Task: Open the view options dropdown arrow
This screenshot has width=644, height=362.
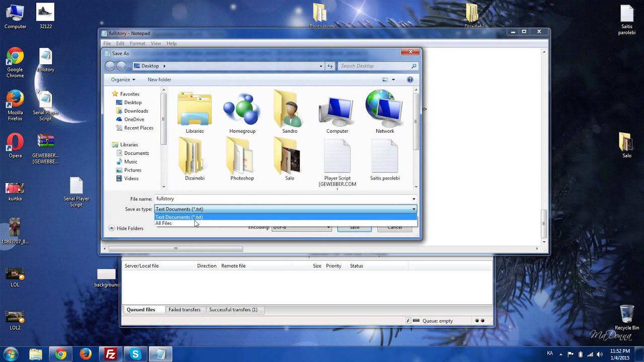Action: (x=393, y=79)
